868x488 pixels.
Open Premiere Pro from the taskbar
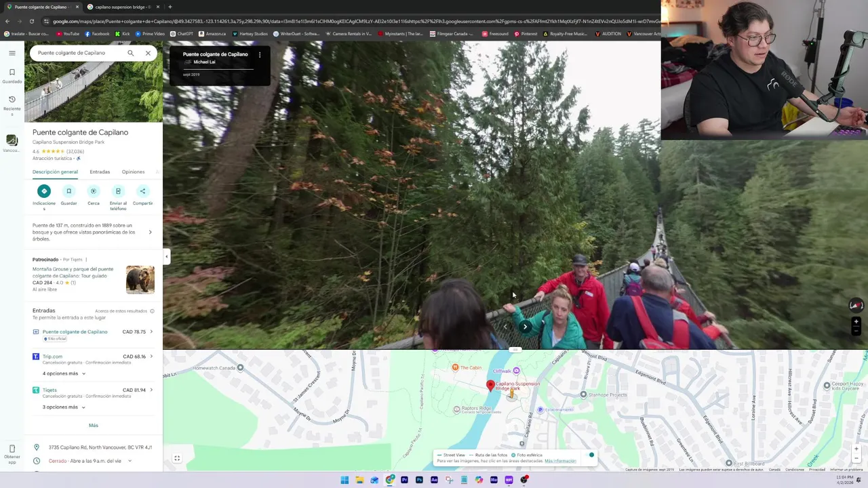404,480
